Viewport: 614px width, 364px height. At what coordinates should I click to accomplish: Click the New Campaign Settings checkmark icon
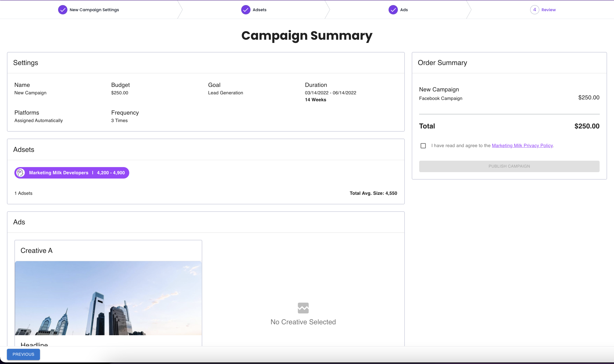[63, 10]
